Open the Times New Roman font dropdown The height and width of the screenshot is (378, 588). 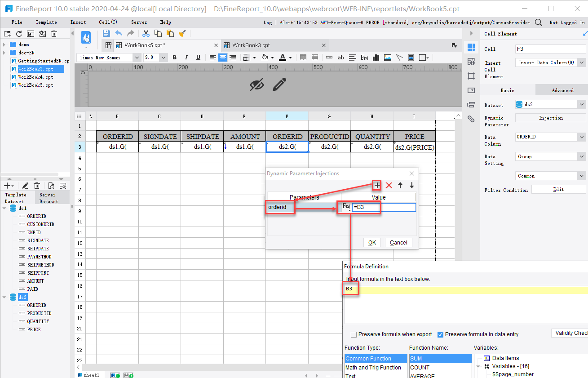[x=137, y=58]
